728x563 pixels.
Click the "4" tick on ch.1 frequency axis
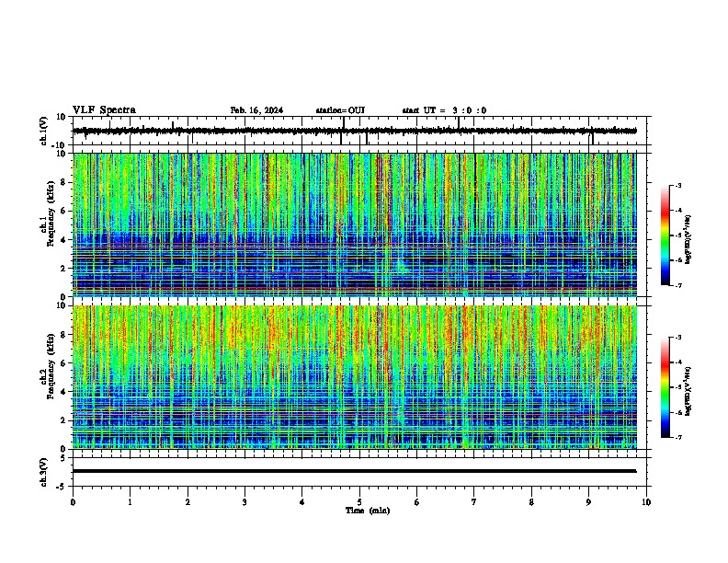click(63, 240)
